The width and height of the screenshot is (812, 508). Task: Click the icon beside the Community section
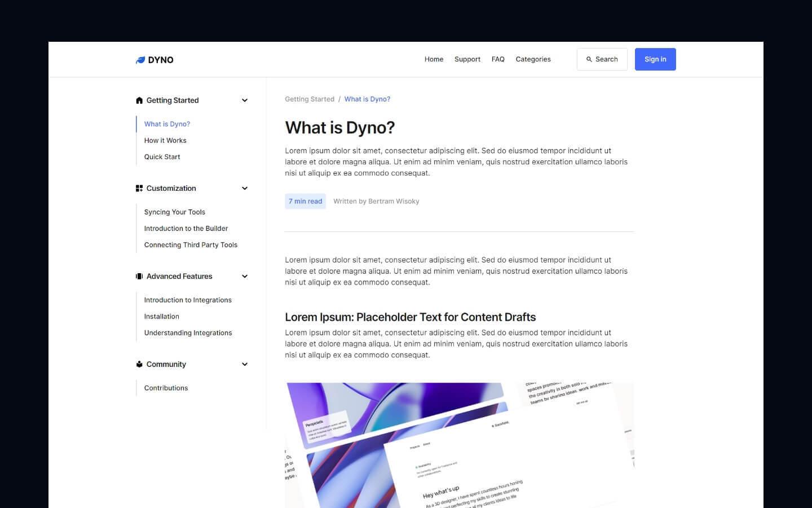139,364
